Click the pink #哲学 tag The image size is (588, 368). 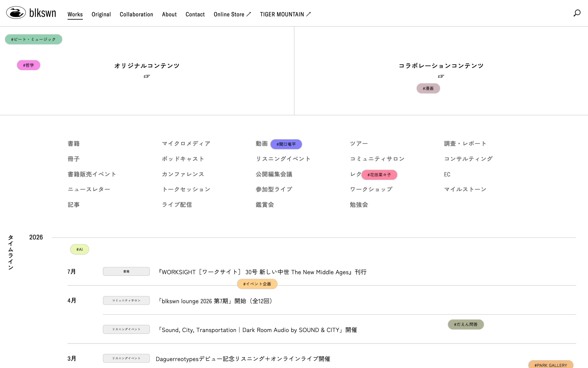click(x=28, y=65)
